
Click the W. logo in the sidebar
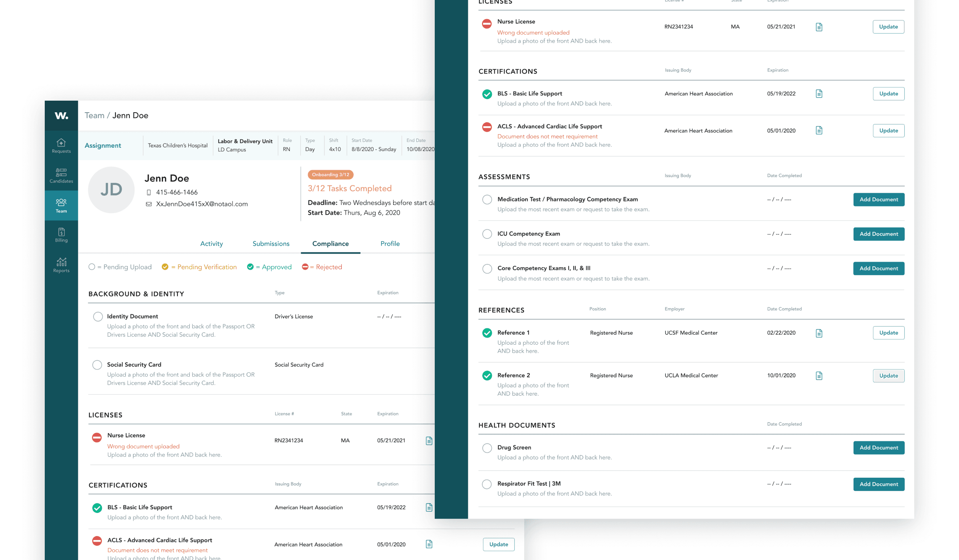pyautogui.click(x=61, y=116)
